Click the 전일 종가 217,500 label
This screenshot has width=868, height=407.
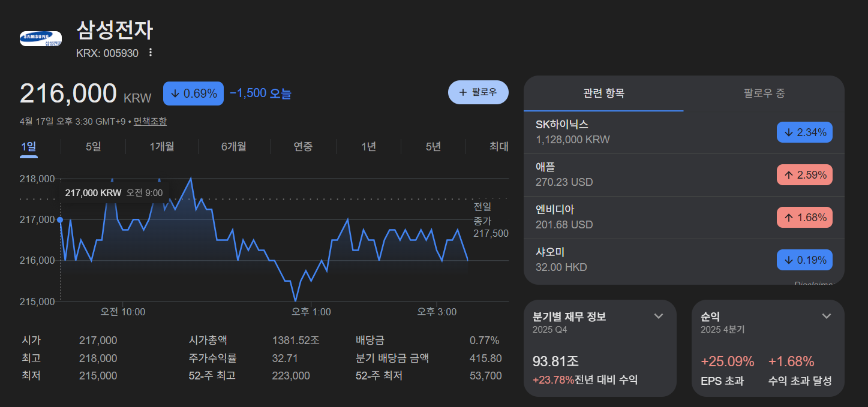point(490,220)
